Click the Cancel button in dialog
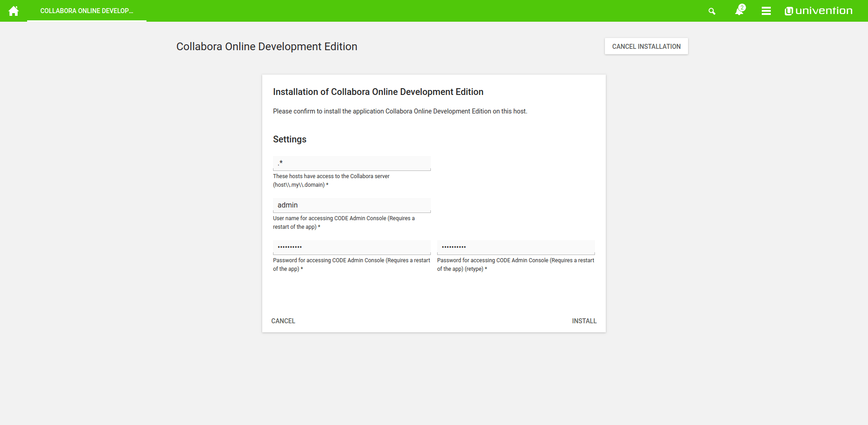The width and height of the screenshot is (868, 425). [283, 321]
